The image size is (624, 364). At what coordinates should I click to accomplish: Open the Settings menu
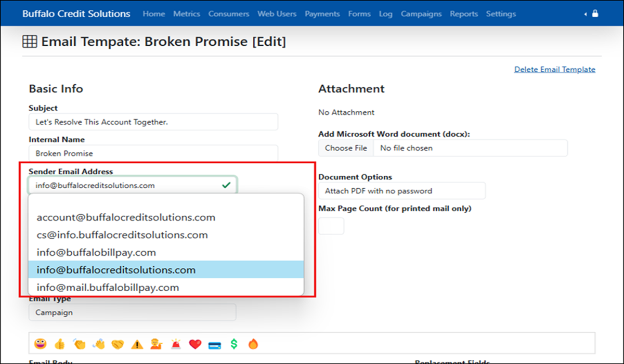(x=501, y=14)
